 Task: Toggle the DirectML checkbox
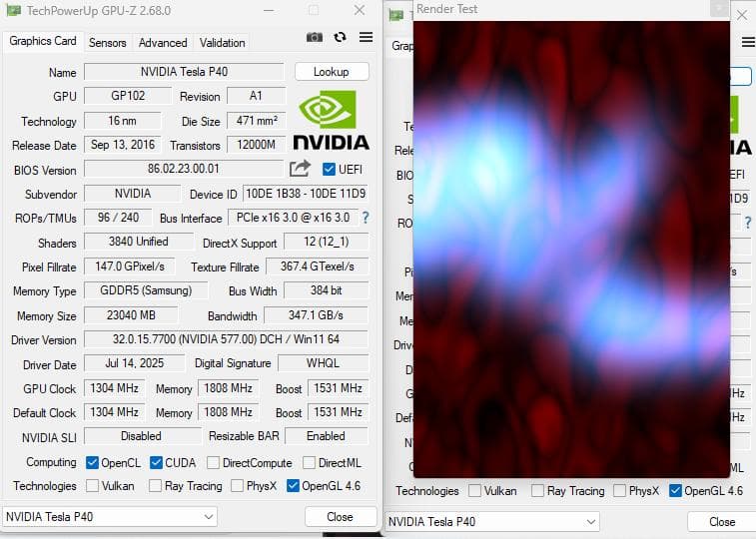tap(309, 463)
